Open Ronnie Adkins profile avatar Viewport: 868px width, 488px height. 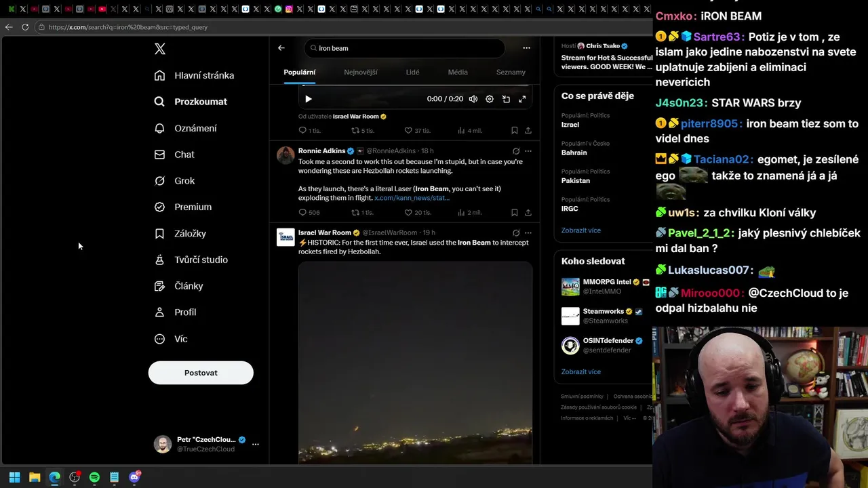pos(285,155)
